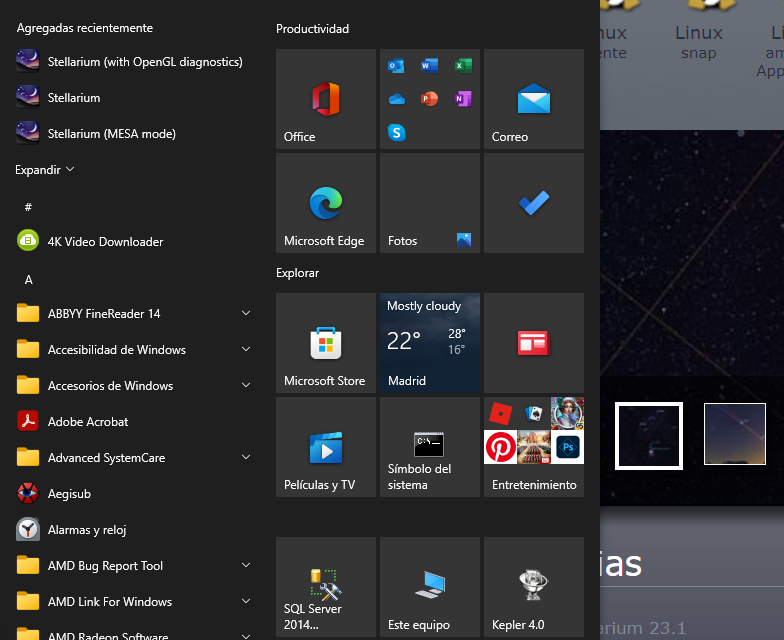784x640 pixels.
Task: Expand the ABBYY FineReader 14 folder chevron
Action: [x=246, y=314]
